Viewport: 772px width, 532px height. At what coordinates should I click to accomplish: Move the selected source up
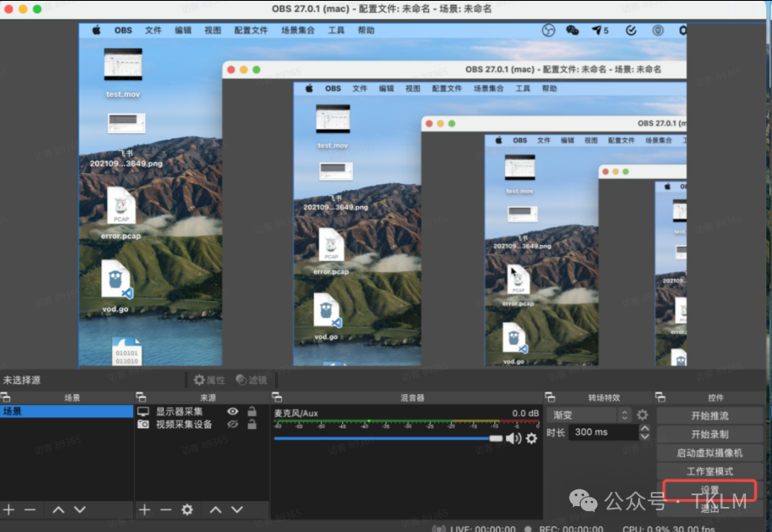click(216, 509)
